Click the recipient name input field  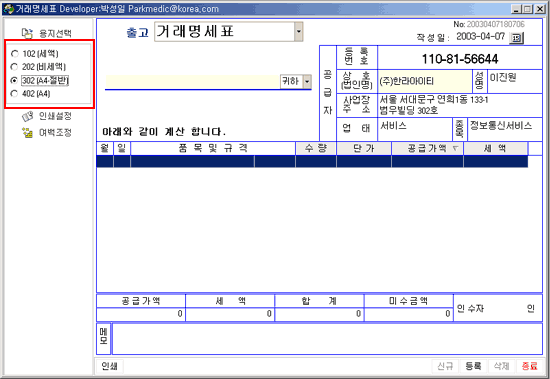193,81
